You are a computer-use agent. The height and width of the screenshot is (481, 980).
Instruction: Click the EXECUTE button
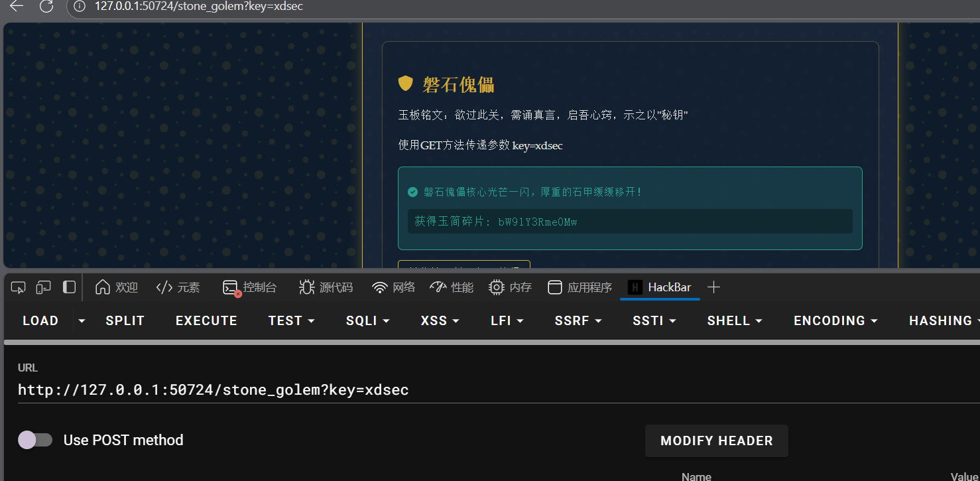point(206,320)
